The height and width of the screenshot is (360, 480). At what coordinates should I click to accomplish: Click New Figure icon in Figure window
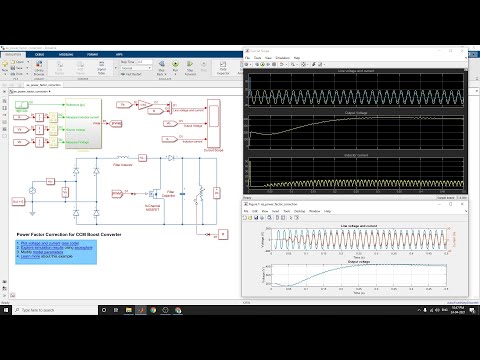(245, 218)
